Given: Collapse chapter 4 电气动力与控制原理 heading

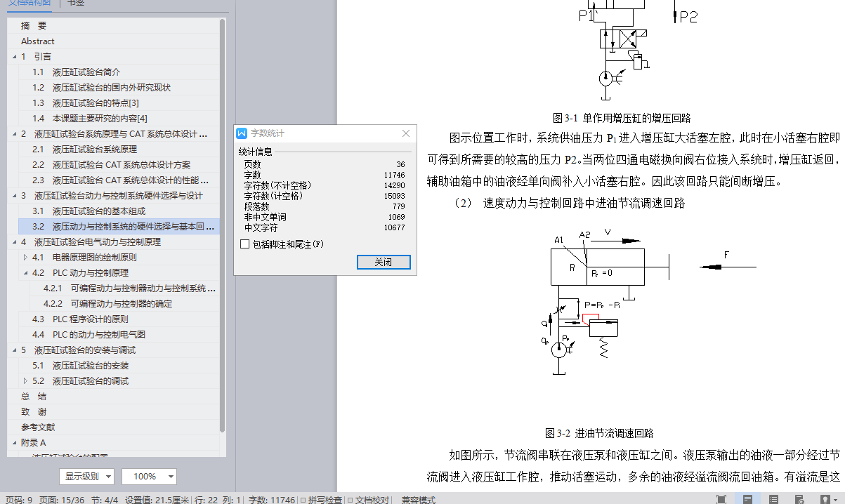Looking at the screenshot, I should click(x=13, y=242).
